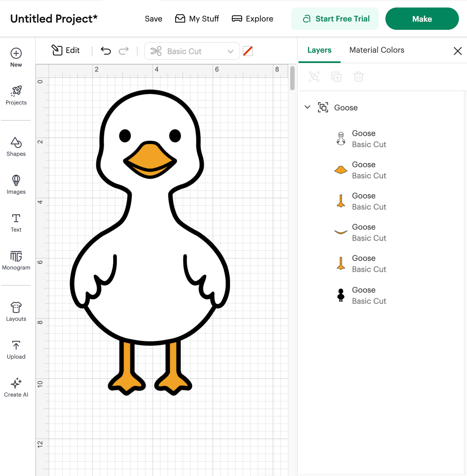Redo the last action
The height and width of the screenshot is (476, 467).
[x=123, y=51]
